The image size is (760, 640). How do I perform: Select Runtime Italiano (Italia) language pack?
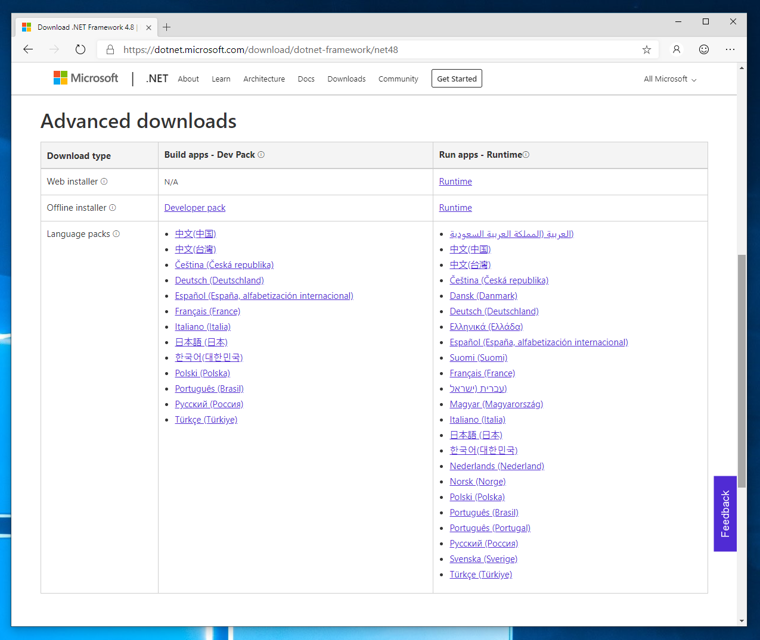click(477, 420)
